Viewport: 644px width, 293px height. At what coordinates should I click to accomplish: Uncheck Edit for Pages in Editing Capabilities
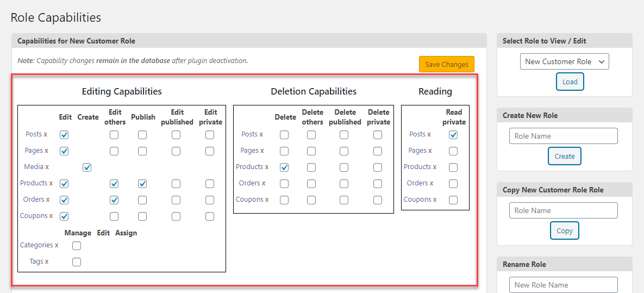(x=65, y=151)
